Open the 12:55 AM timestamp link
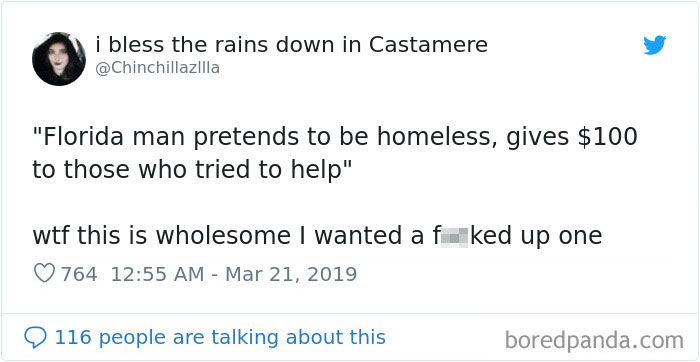 pyautogui.click(x=157, y=274)
